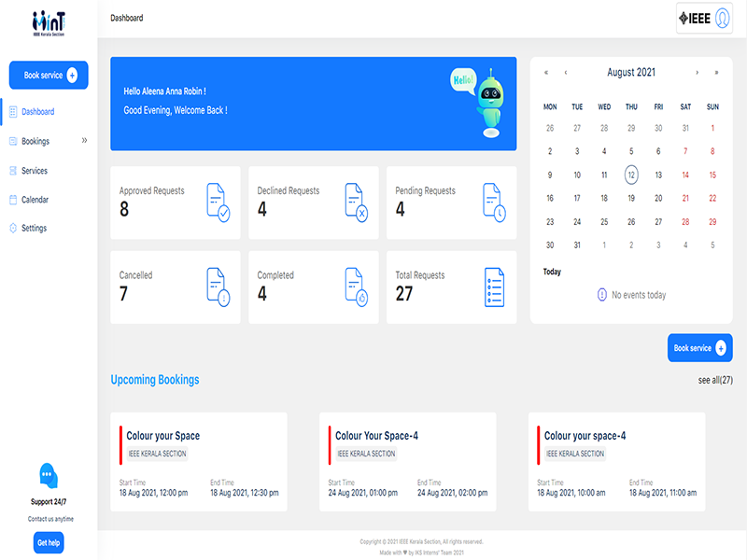Screen dimensions: 747x560
Task: Click the Approved Requests document icon
Action: [x=217, y=202]
